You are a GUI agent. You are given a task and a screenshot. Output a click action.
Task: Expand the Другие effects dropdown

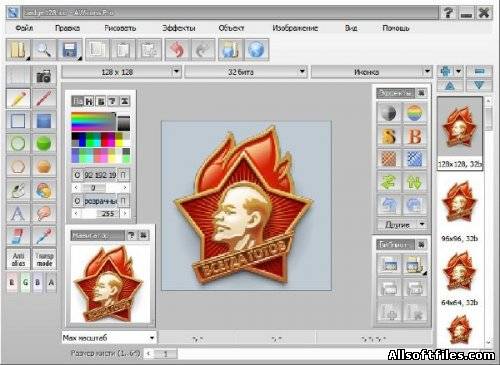402,225
